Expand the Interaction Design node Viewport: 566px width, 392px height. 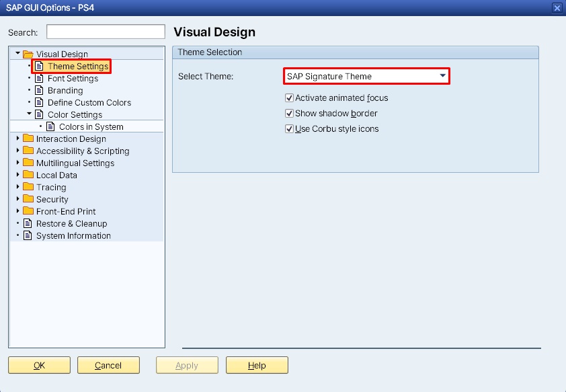click(x=17, y=139)
